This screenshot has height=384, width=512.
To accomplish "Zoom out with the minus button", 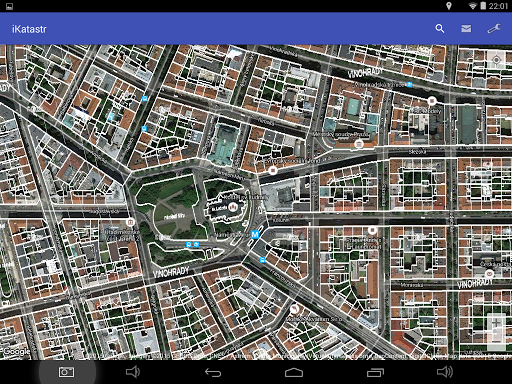I will click(496, 338).
